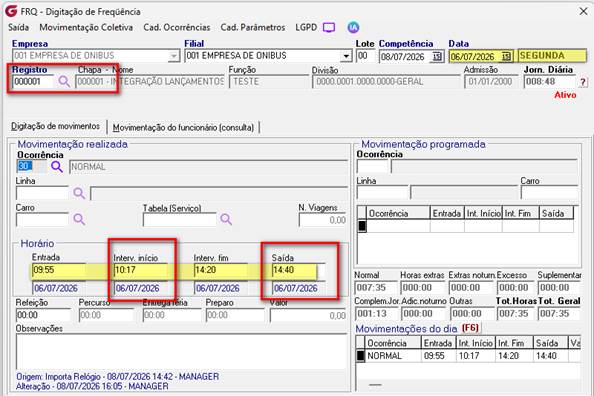
Task: Click the Complem.Jor. value 001:13
Action: 375,313
